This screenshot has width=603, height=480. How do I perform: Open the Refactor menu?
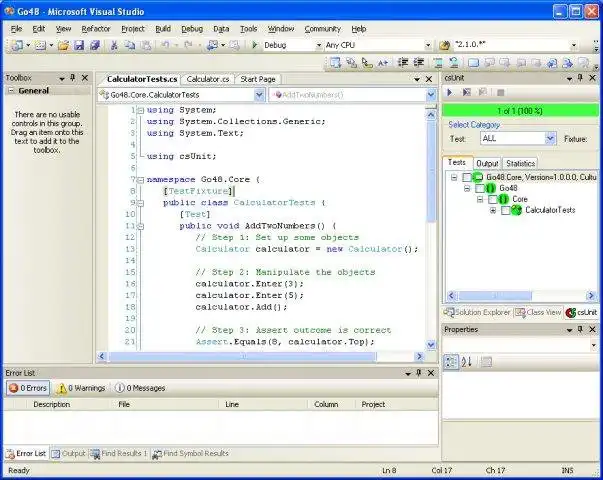click(96, 29)
